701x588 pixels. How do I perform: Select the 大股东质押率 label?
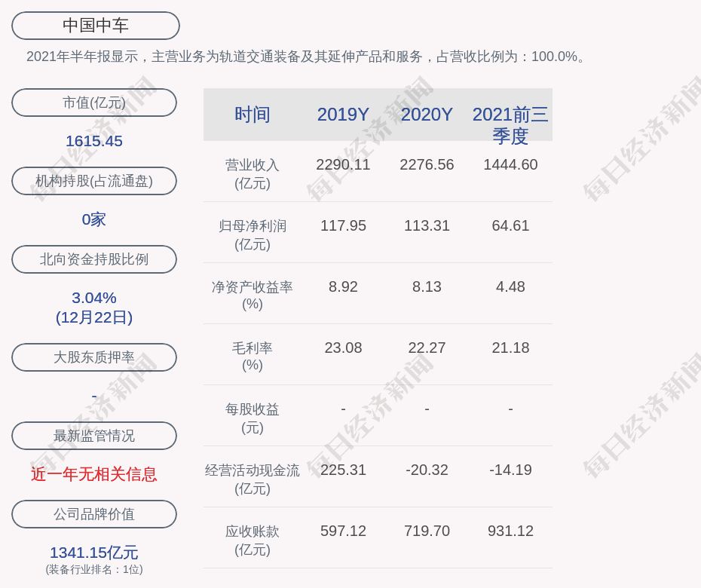94,357
